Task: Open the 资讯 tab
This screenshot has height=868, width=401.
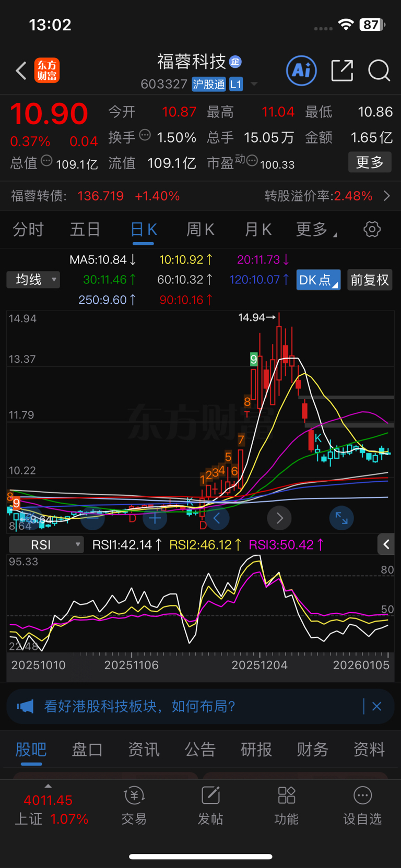Action: point(144,750)
